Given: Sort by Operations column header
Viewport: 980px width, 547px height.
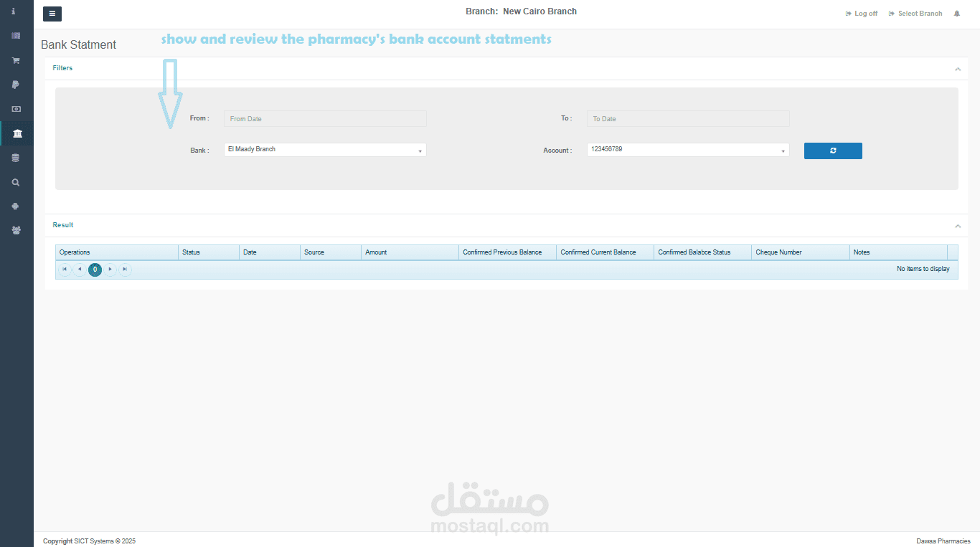Looking at the screenshot, I should pyautogui.click(x=117, y=252).
